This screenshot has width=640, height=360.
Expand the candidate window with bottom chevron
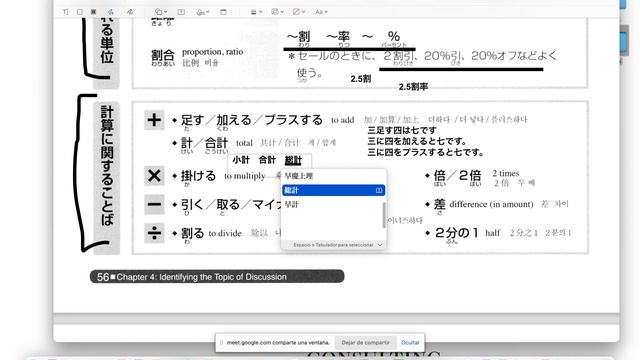coord(380,245)
